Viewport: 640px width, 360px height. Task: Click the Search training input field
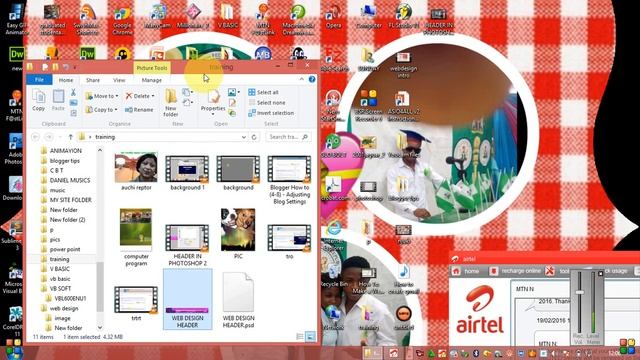pyautogui.click(x=288, y=137)
